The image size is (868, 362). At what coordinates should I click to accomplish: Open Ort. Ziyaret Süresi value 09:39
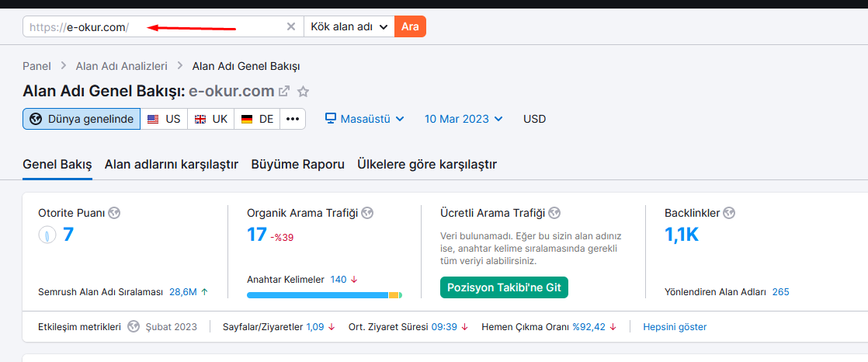click(445, 327)
